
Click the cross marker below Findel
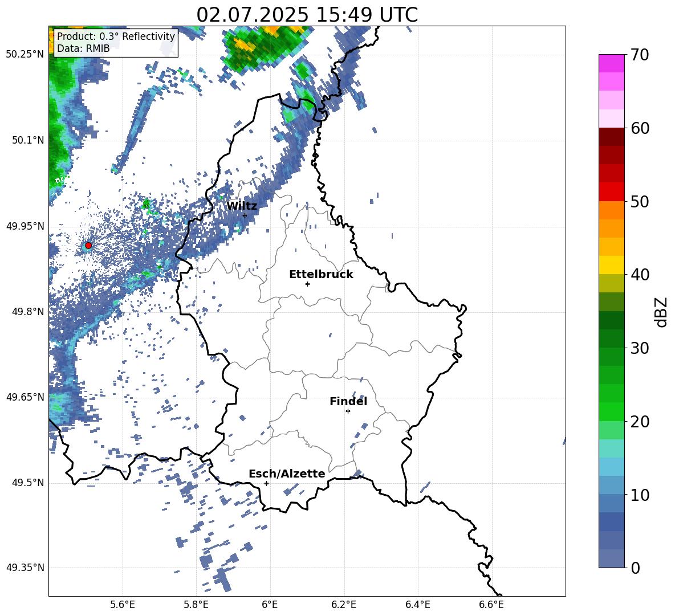tap(348, 411)
